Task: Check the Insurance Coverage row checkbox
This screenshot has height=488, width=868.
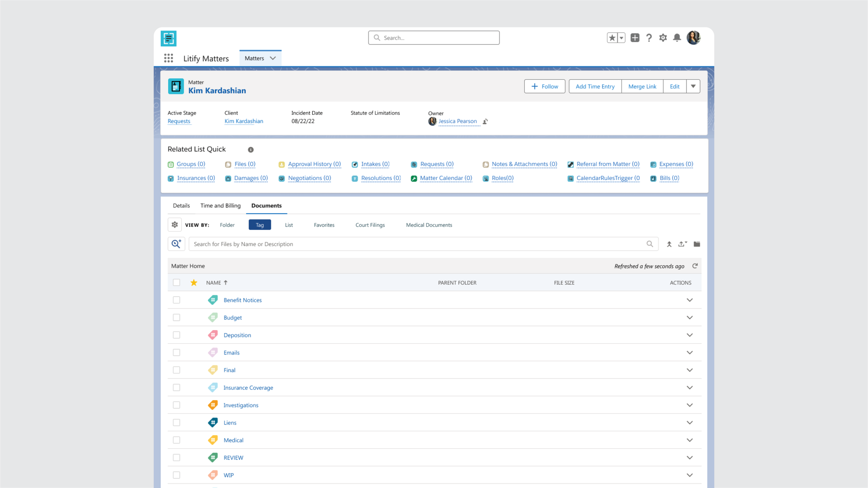Action: 176,387
